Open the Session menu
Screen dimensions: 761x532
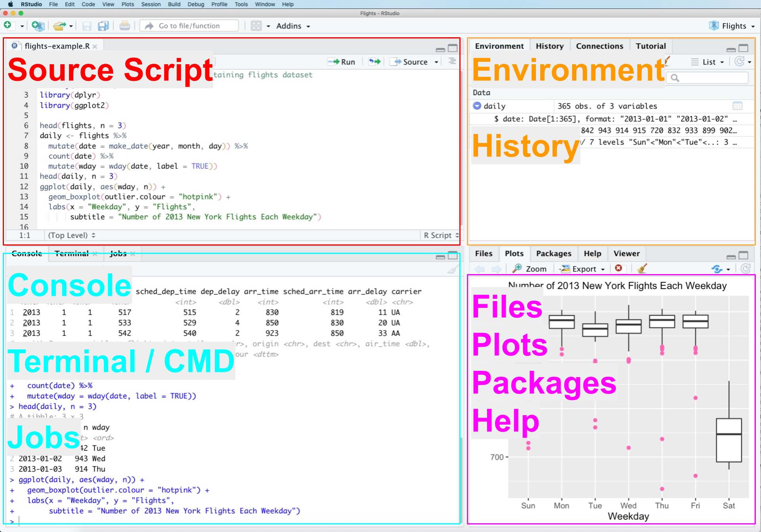click(x=151, y=4)
